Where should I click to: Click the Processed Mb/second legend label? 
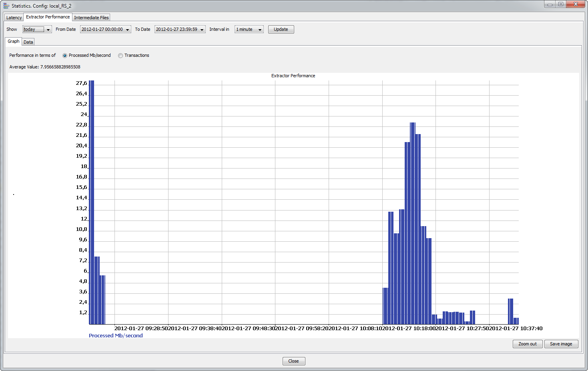tap(116, 335)
